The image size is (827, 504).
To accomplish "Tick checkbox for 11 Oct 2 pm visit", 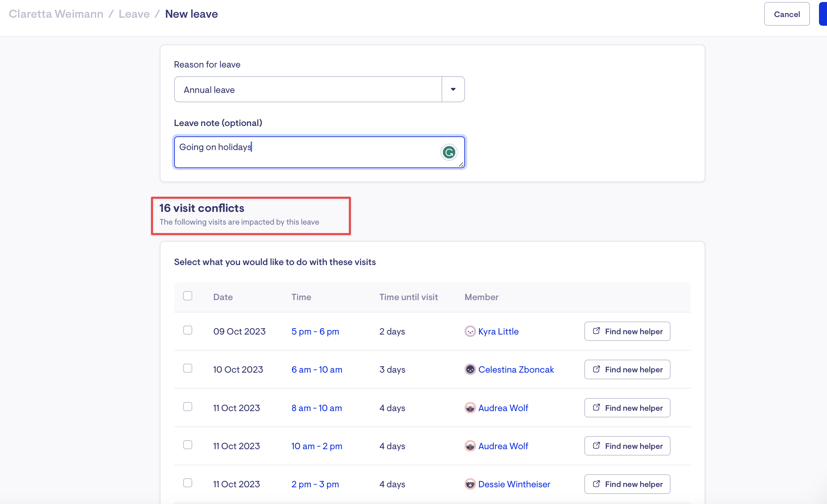I will click(x=188, y=483).
